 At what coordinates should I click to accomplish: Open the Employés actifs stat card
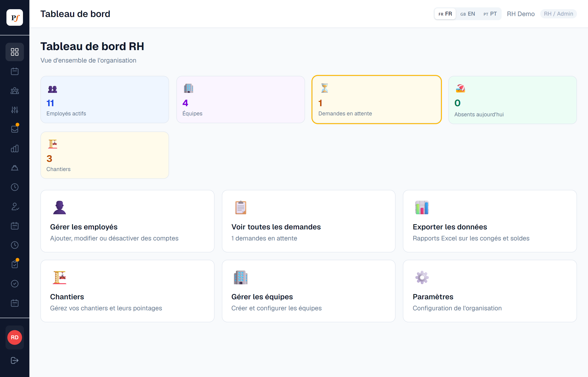coord(105,99)
